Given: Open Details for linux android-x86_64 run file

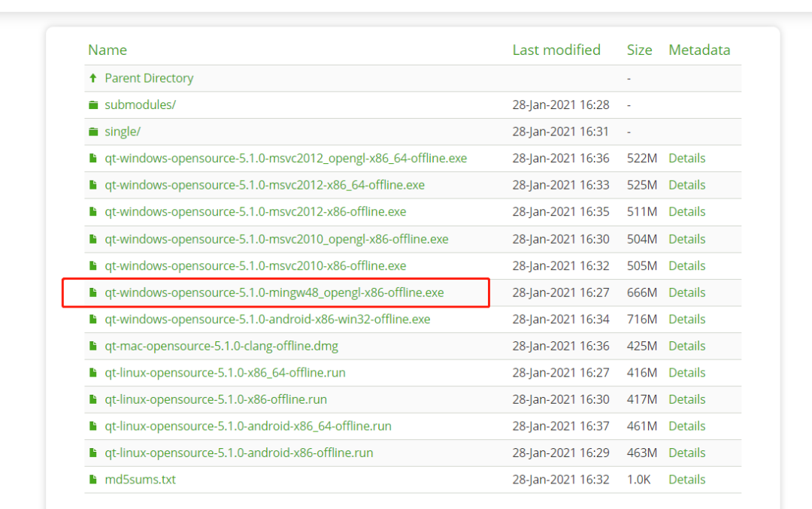Looking at the screenshot, I should 687,426.
